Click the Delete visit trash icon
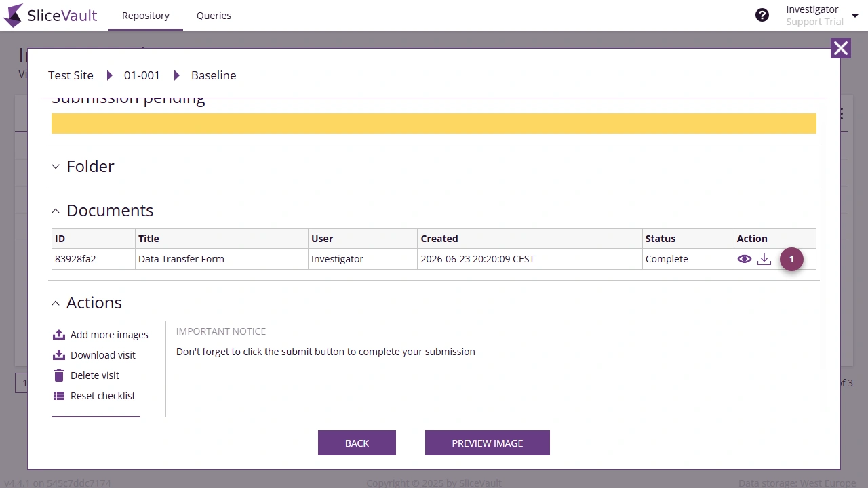Screen dimensions: 868x488 pyautogui.click(x=59, y=375)
